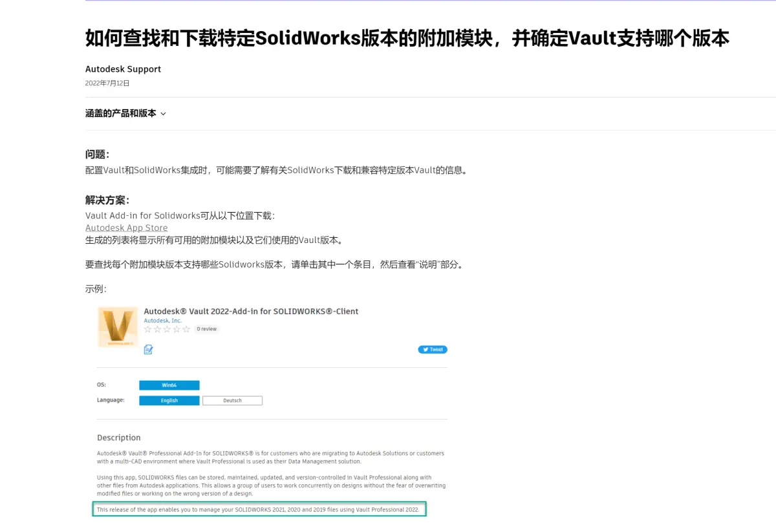
Task: Click the line Vault Add-in for Solidworks可从以下位置下载
Action: pos(180,216)
